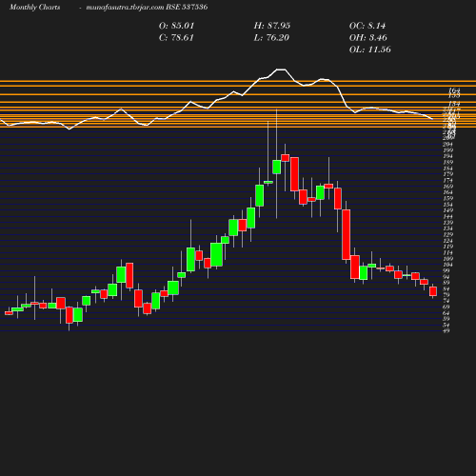Click the 184 price axis label

447,169
